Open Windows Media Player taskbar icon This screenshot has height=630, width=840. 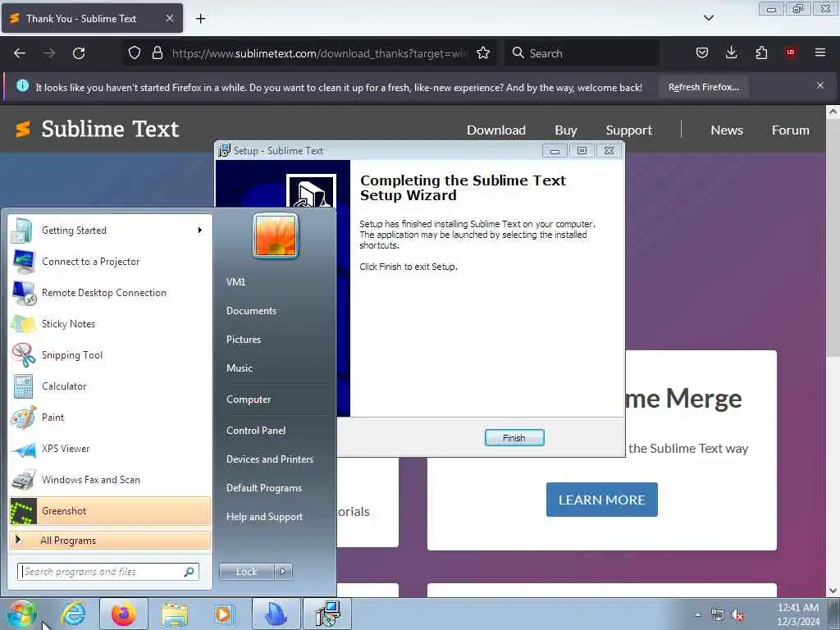[x=223, y=614]
